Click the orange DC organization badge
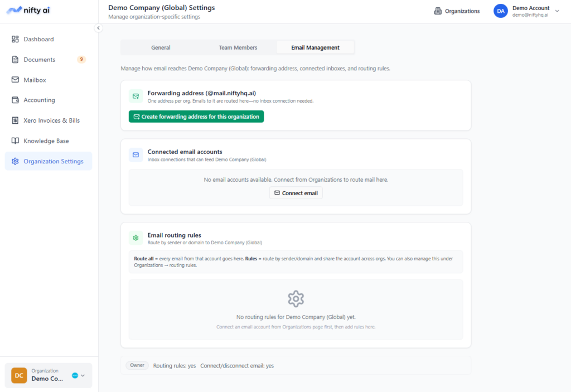Screen dimensions: 571x392 [19, 375]
